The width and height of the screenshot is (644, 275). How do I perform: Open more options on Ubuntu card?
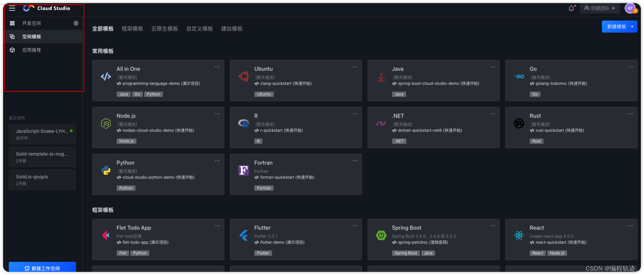pyautogui.click(x=355, y=67)
